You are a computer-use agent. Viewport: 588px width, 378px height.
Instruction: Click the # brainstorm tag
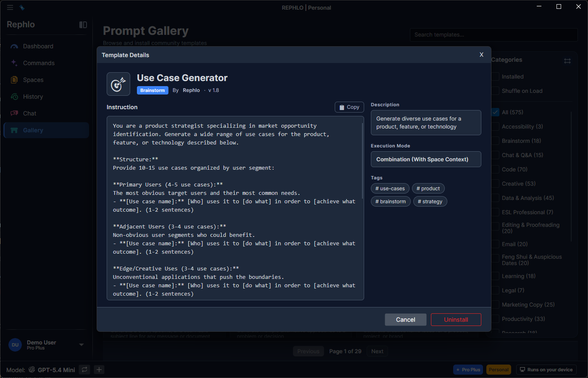391,202
